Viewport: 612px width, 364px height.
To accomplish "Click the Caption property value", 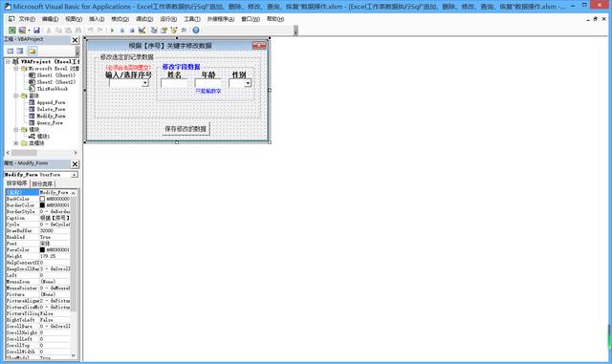I will [55, 218].
